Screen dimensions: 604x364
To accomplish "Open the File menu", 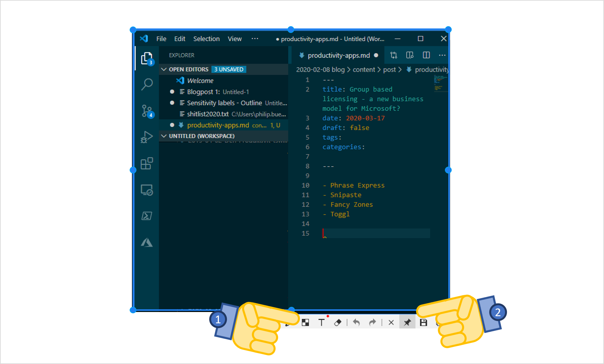I will [161, 39].
